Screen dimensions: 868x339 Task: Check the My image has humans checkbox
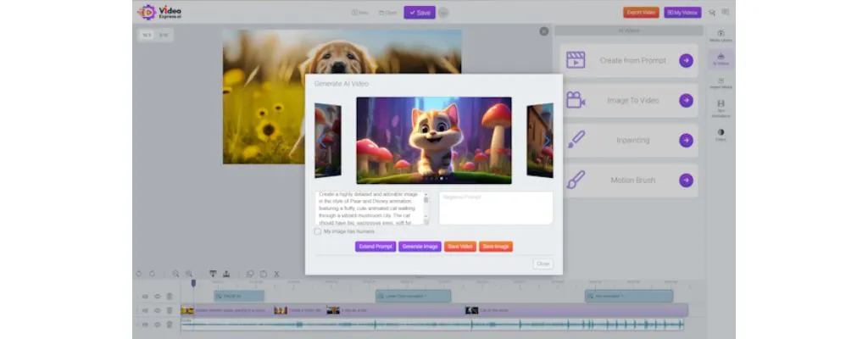318,231
